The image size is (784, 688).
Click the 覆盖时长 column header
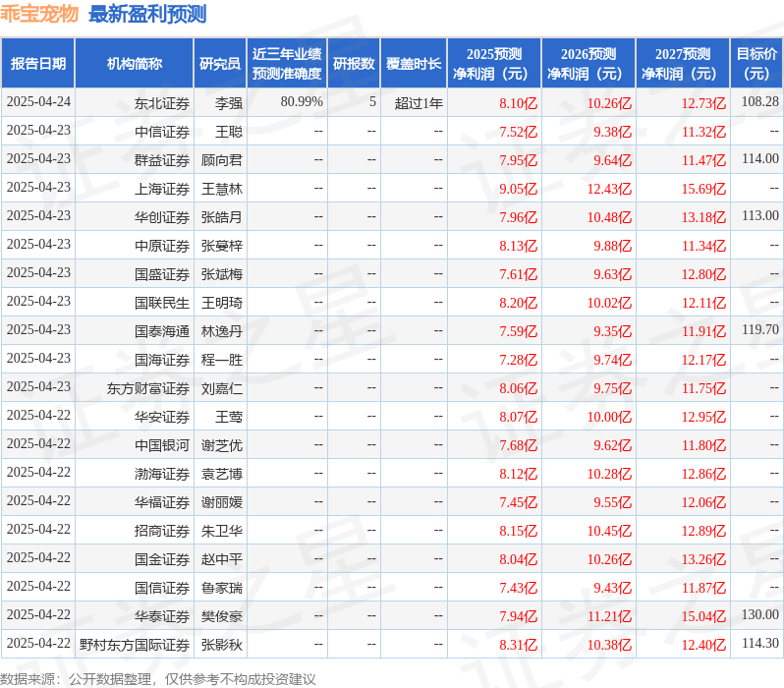[x=414, y=64]
